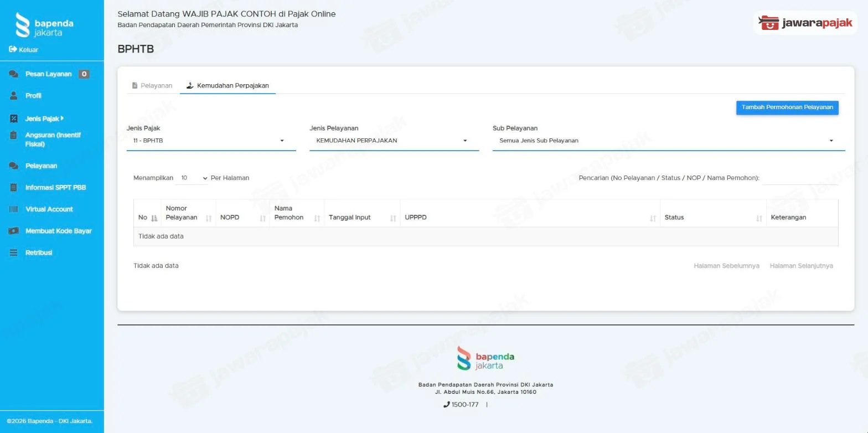868x433 pixels.
Task: Go to Halaman Selanjutnya
Action: 801,266
